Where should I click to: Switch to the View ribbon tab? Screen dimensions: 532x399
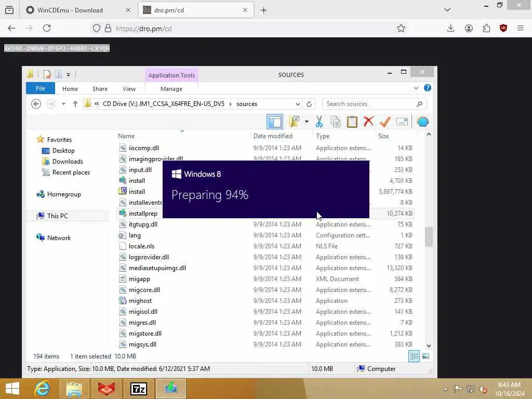tap(129, 88)
